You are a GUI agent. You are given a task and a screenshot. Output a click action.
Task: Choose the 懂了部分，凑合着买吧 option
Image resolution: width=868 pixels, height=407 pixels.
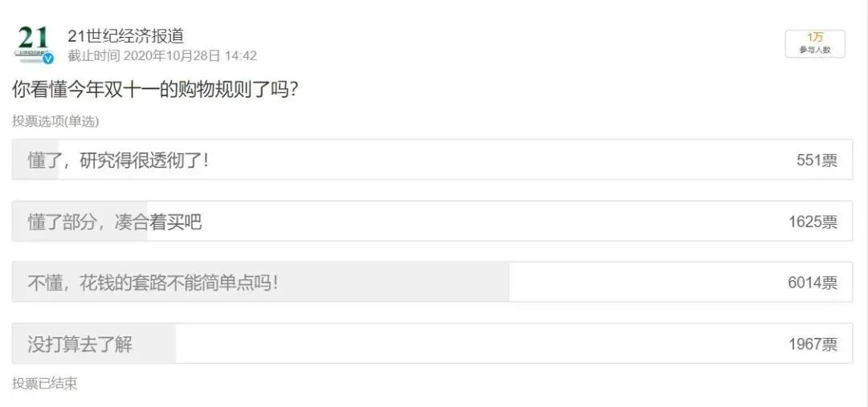[115, 222]
